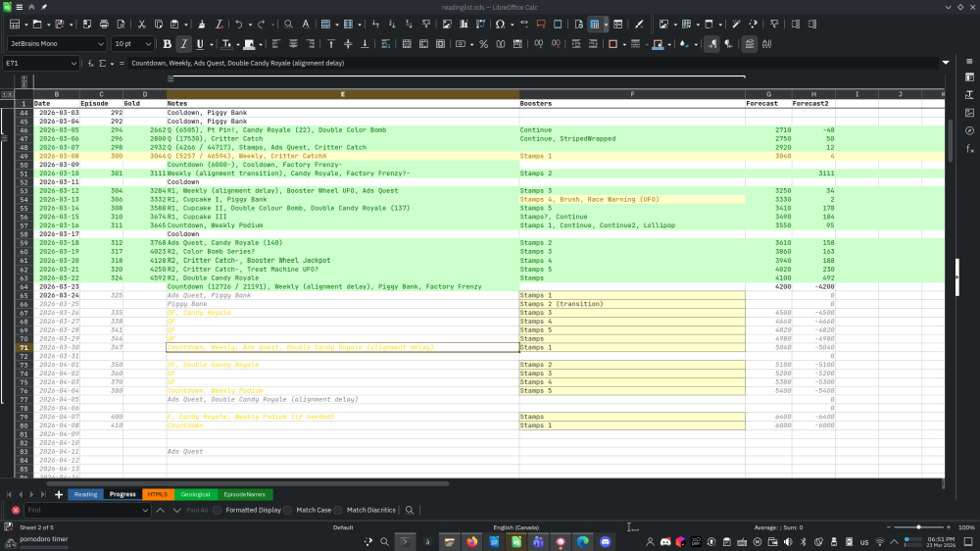Viewport: 980px width, 551px height.
Task: Open the background color dropdown arrow
Action: pos(260,44)
